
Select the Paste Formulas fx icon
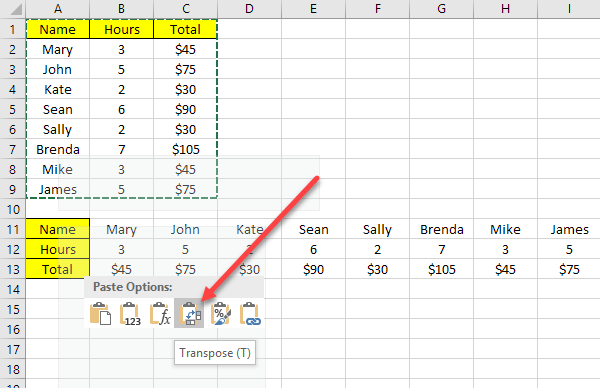click(160, 314)
